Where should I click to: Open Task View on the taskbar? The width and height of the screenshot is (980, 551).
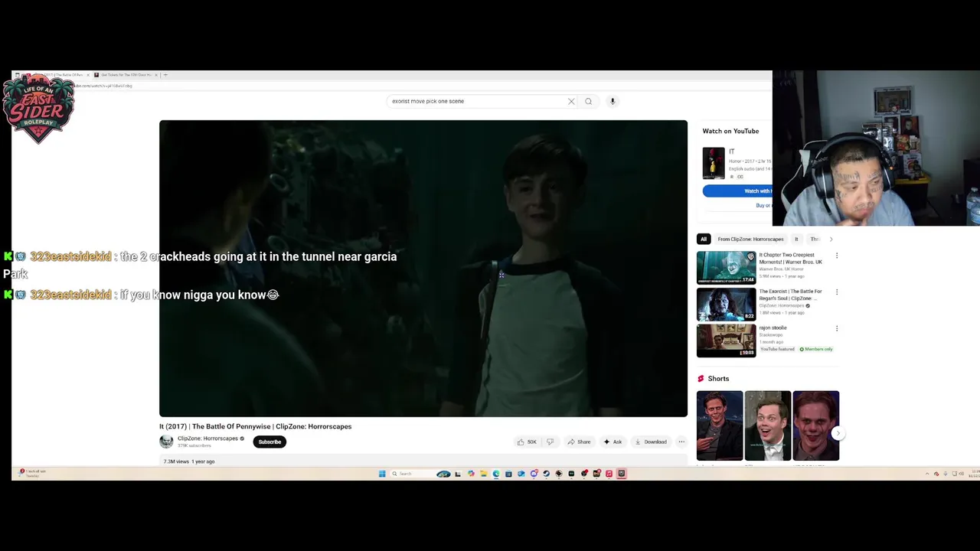[x=458, y=474]
